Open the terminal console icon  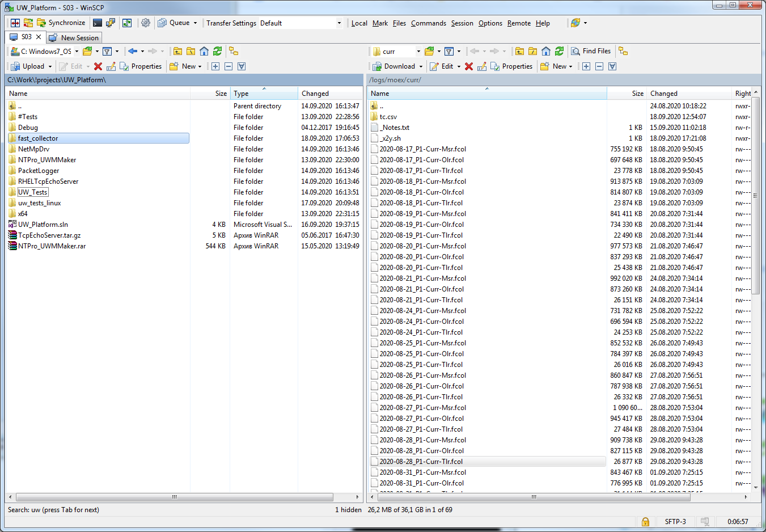[98, 23]
